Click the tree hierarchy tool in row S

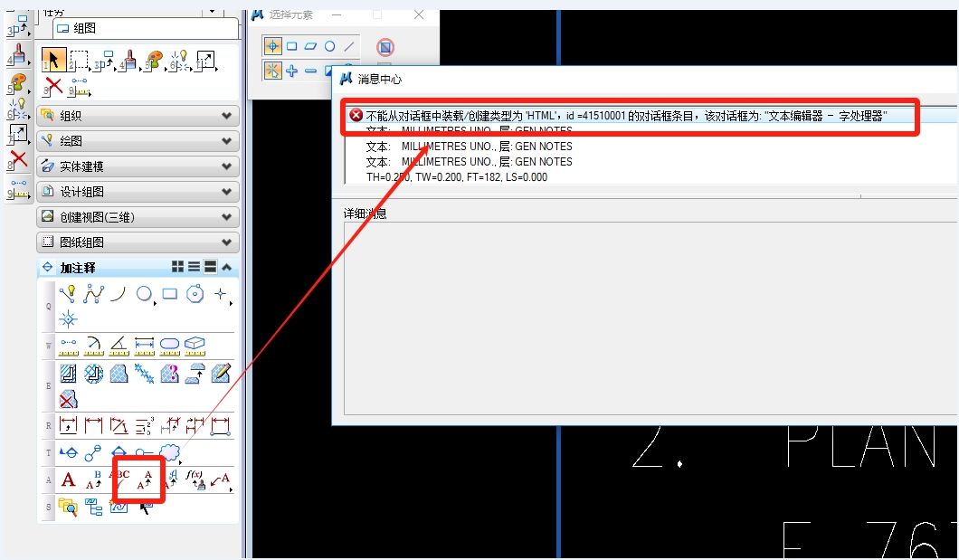point(93,507)
